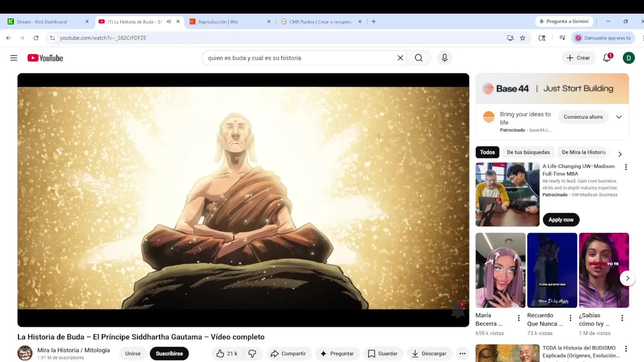The height and width of the screenshot is (362, 644).
Task: Click the browser address bar URL
Action: click(x=103, y=38)
